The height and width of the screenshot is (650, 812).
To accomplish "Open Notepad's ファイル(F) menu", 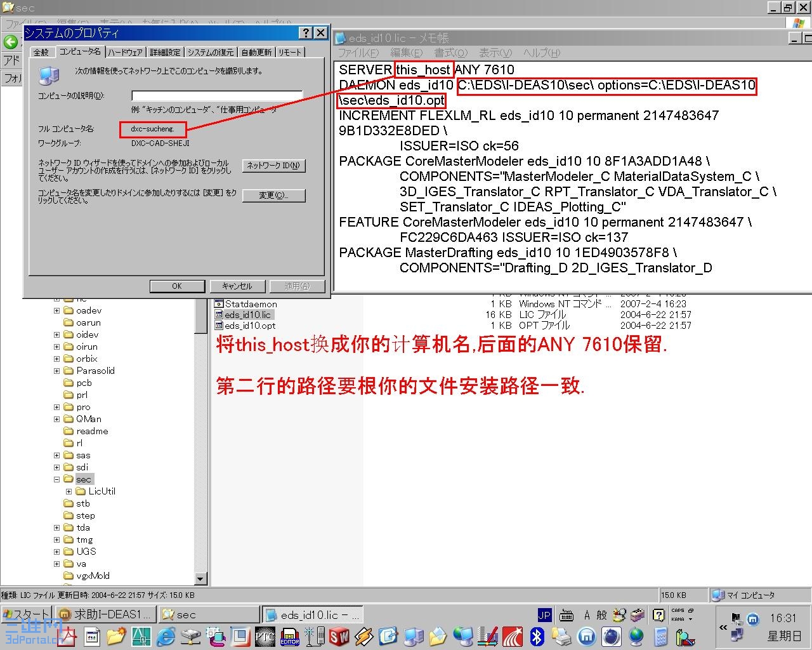I will click(x=358, y=53).
